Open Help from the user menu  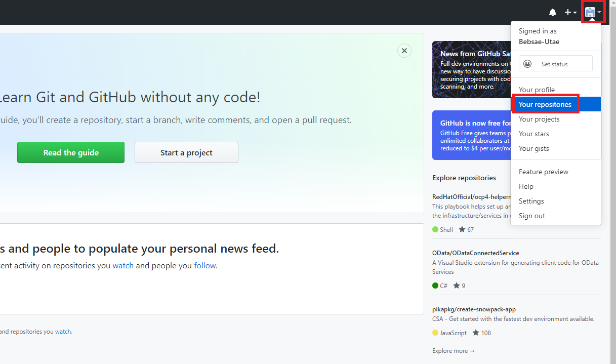pyautogui.click(x=556, y=186)
